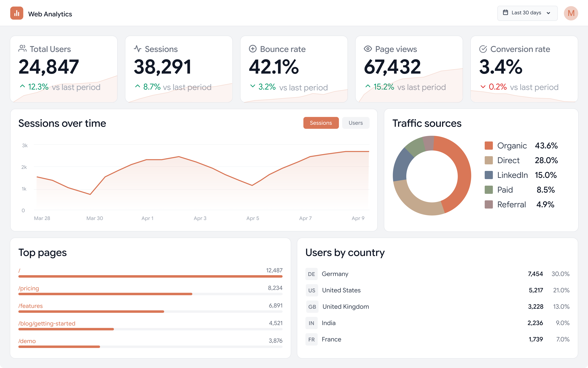Switch chart to Users tab
Screen dimensions: 588x368
point(356,123)
